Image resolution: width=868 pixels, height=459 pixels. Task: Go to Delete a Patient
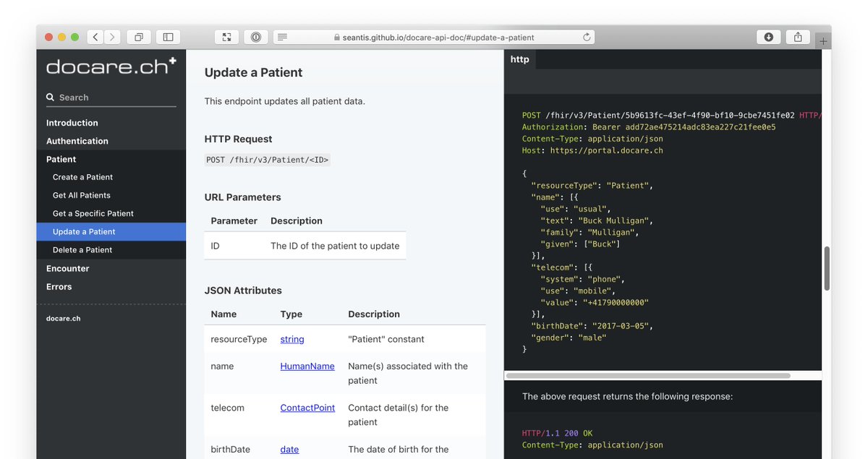click(82, 249)
